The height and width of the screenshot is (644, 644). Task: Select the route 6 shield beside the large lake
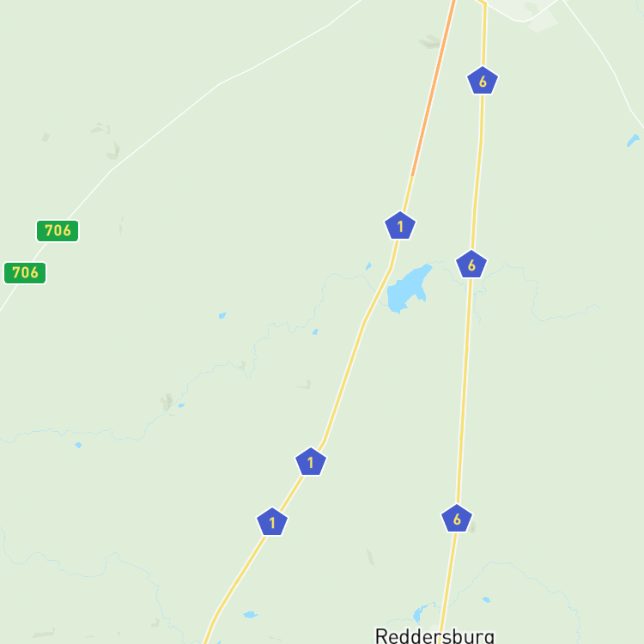pyautogui.click(x=471, y=264)
